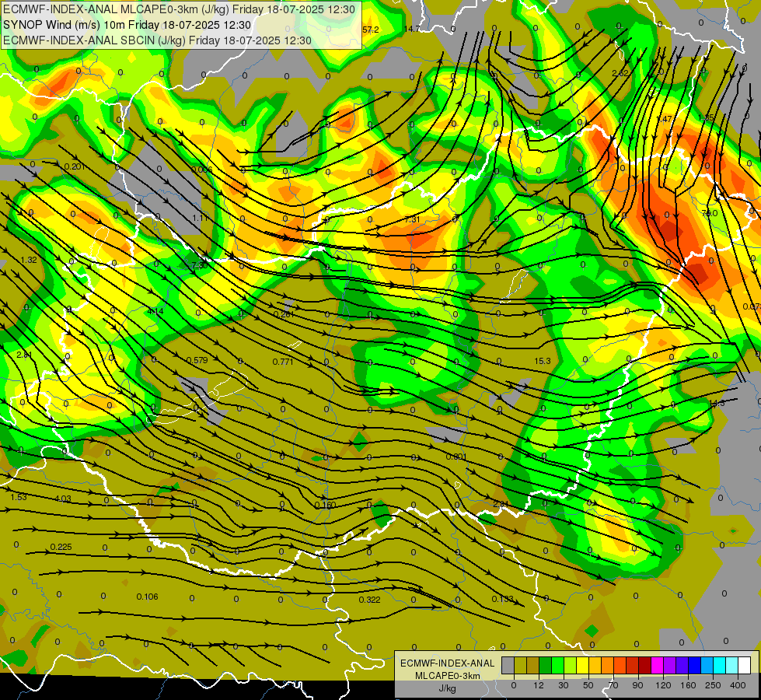Viewport: 761px width, 700px height.
Task: Click the legend tick value 400
Action: pyautogui.click(x=738, y=685)
